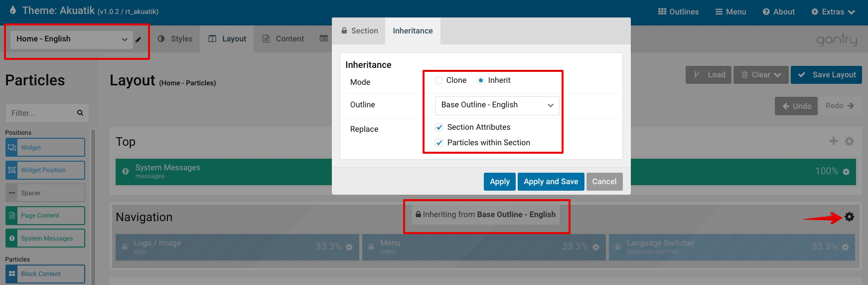The width and height of the screenshot is (868, 285).
Task: Click the Language Switcher particle block
Action: tap(732, 247)
